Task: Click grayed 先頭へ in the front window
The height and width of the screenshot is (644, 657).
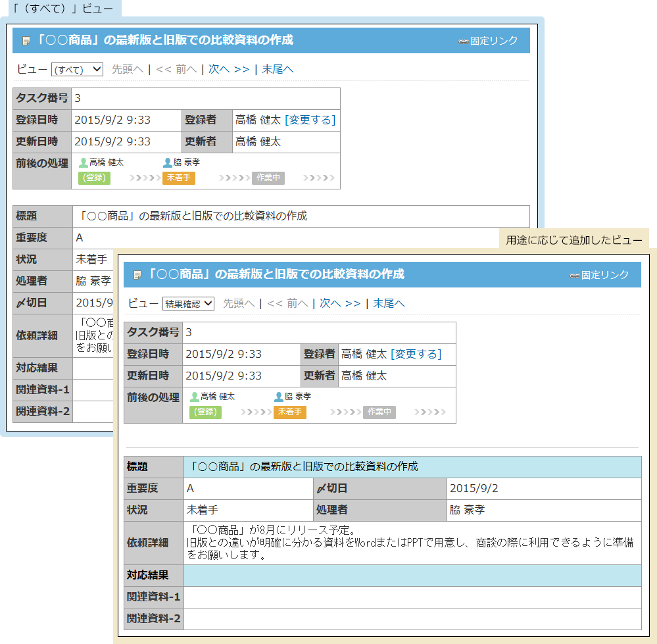Action: [x=239, y=303]
